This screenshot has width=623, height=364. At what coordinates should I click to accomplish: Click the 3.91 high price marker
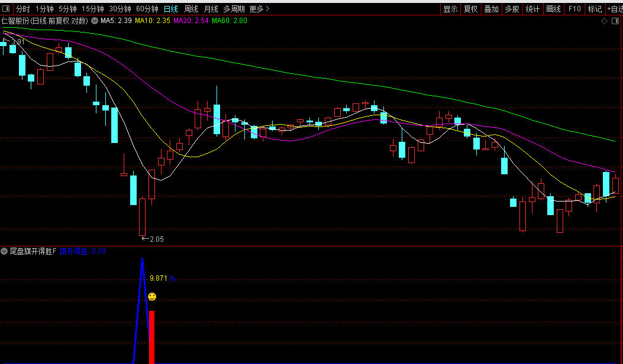14,42
